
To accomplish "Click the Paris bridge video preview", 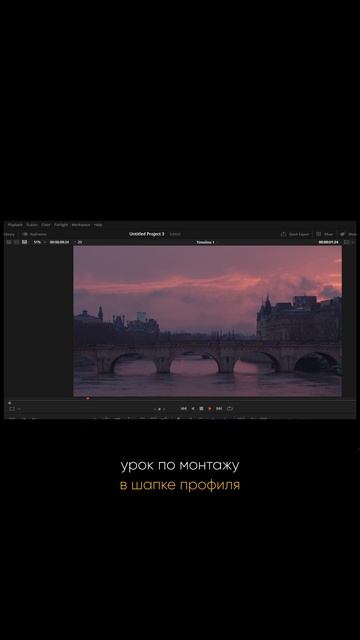I will (207, 321).
